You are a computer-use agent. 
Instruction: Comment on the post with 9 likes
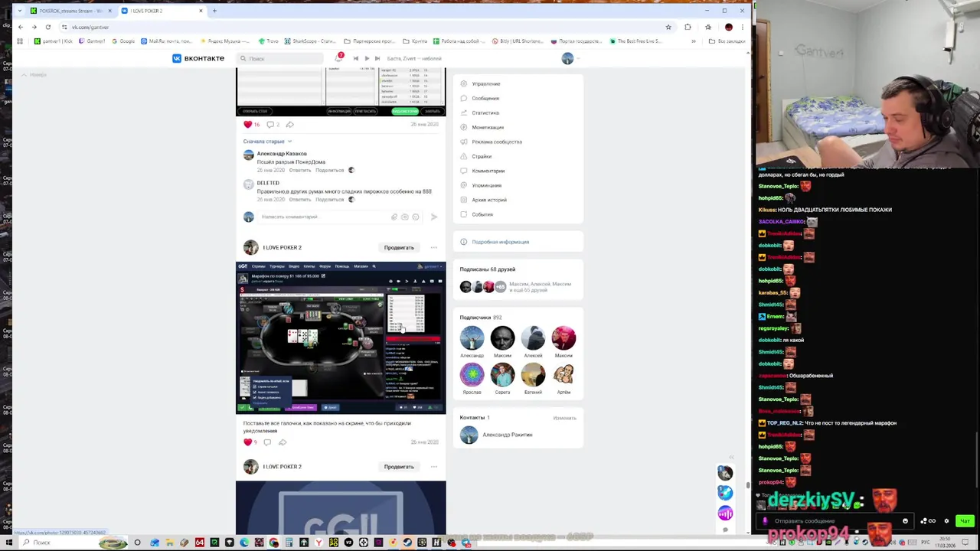click(267, 442)
